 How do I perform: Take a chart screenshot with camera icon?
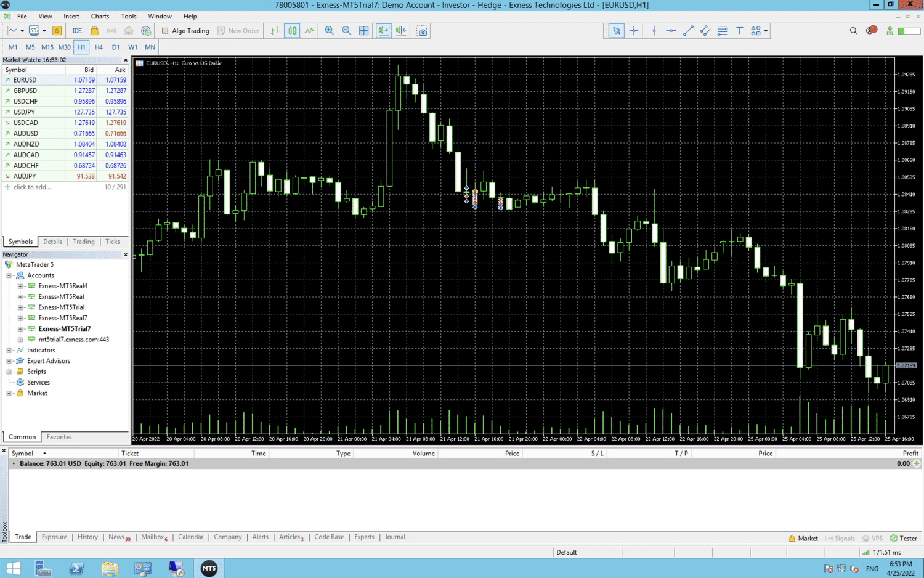[x=422, y=31]
